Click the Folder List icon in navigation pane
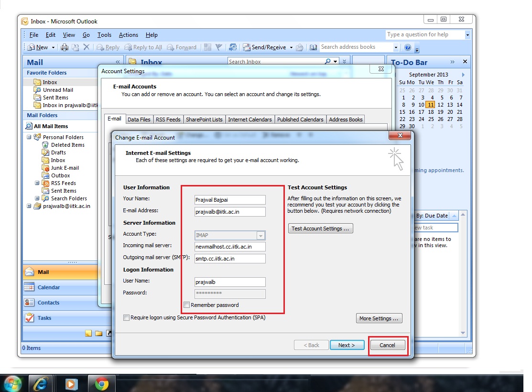This screenshot has height=392, width=532. tap(99, 333)
